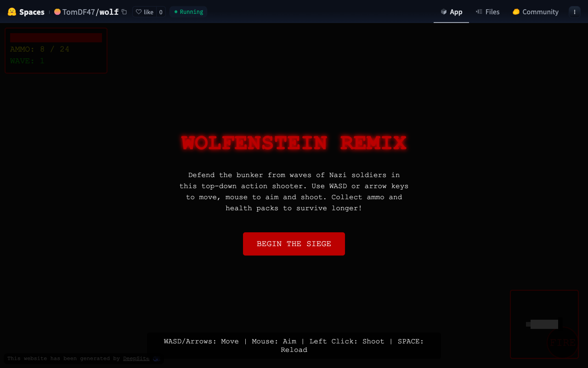This screenshot has height=368, width=588.
Task: Click BEGIN THE SIEGE button
Action: (294, 244)
